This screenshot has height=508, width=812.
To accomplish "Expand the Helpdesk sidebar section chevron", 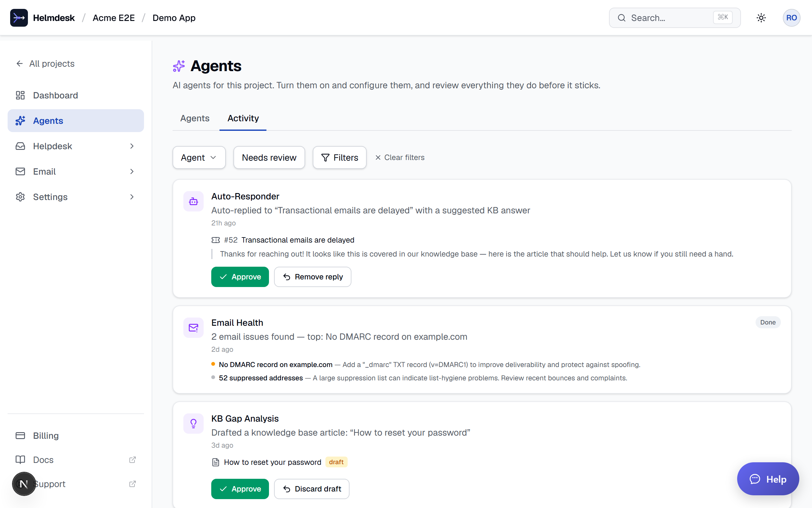I will pyautogui.click(x=132, y=146).
